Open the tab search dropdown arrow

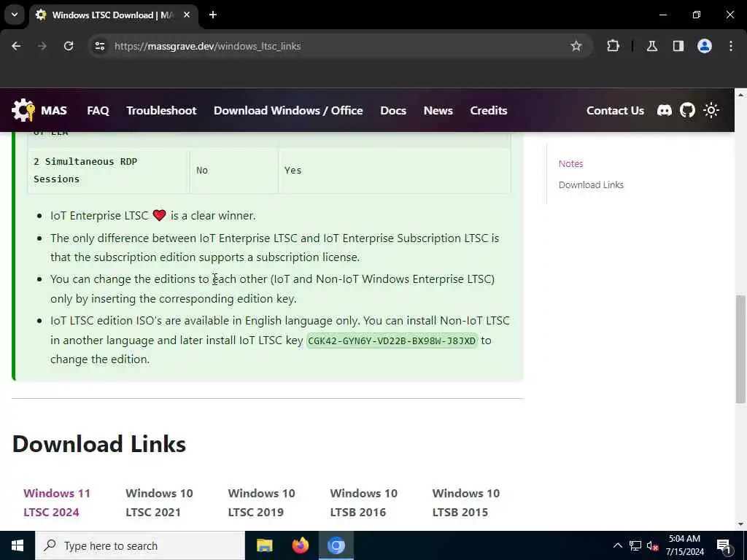pyautogui.click(x=15, y=15)
